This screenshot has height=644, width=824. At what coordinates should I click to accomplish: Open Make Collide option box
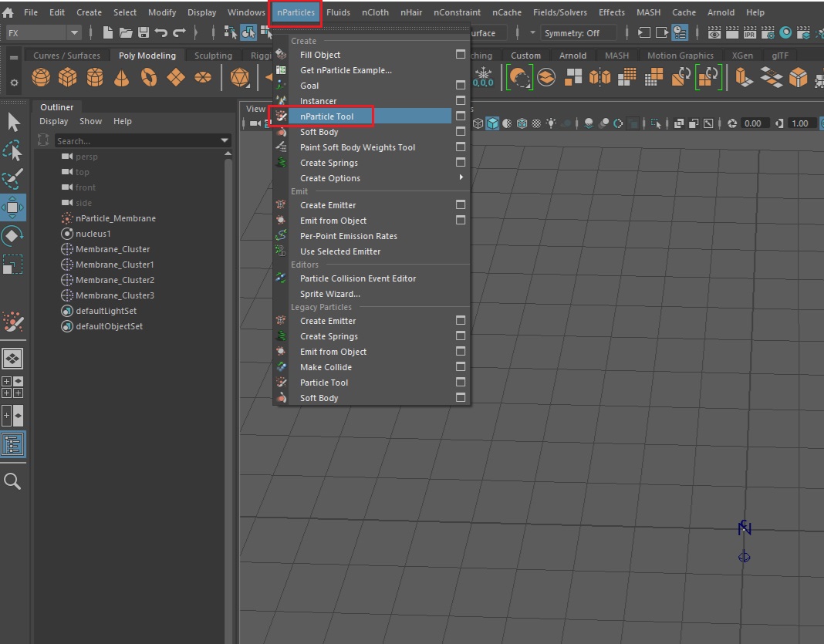(x=461, y=366)
